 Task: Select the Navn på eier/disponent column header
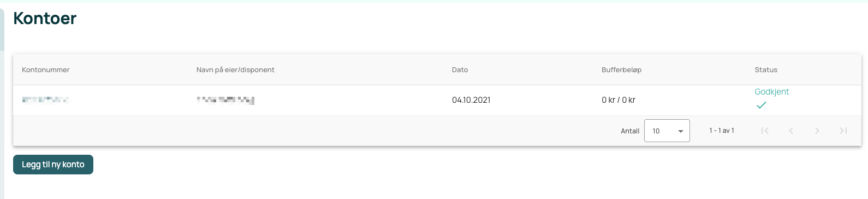tap(235, 70)
